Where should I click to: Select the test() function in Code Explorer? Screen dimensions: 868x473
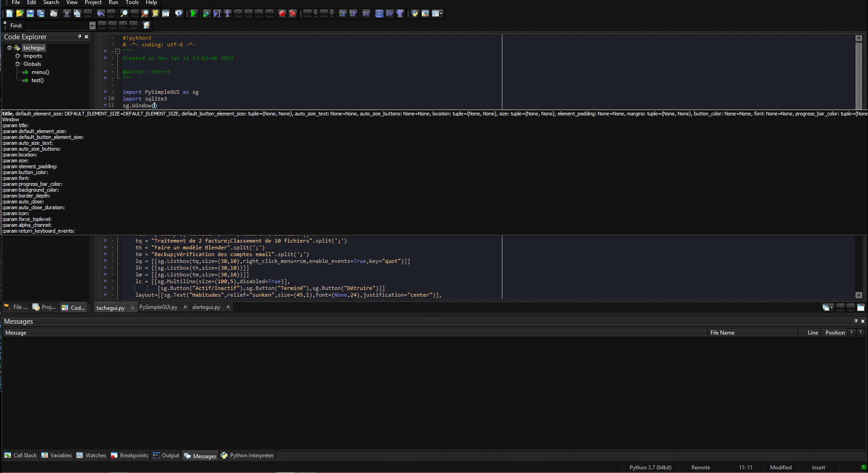(x=37, y=80)
